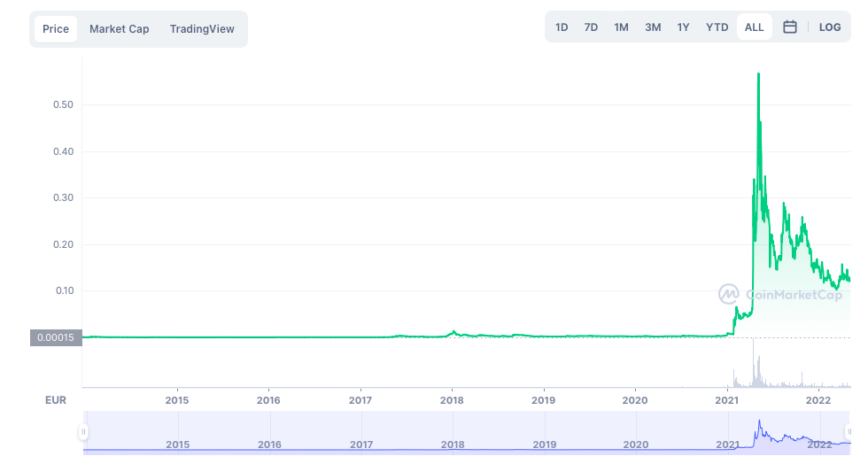Set chart range to 1D
Screen dimensions: 868x464
562,27
